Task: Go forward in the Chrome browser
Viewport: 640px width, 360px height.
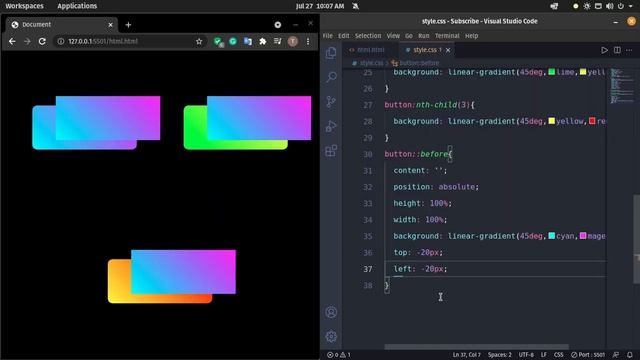Action: pos(27,41)
